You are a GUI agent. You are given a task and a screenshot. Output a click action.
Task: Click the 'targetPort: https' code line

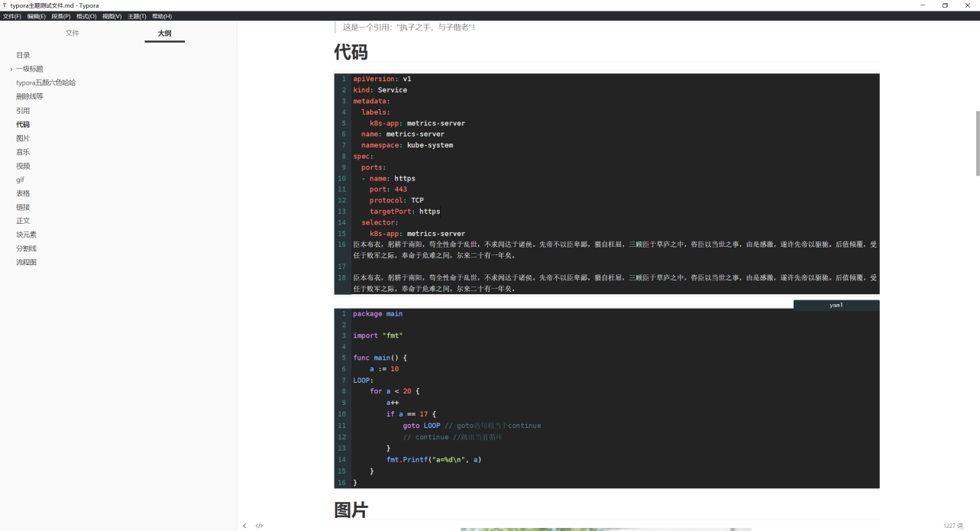(x=405, y=211)
